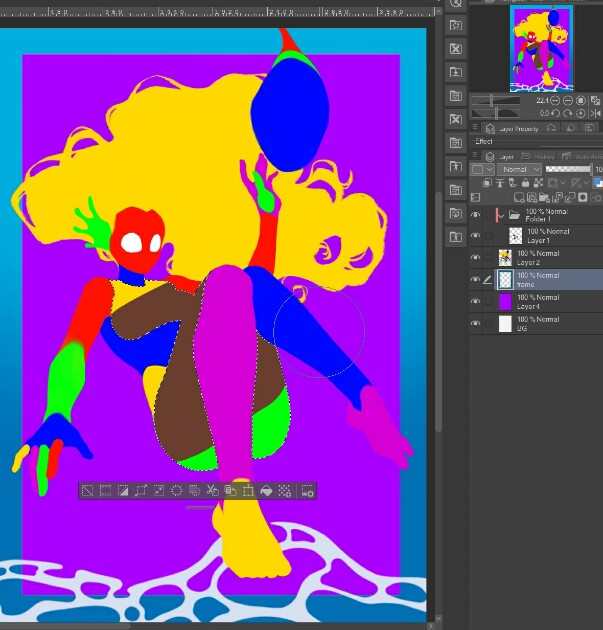Open the material folder with person figure

(x=456, y=166)
